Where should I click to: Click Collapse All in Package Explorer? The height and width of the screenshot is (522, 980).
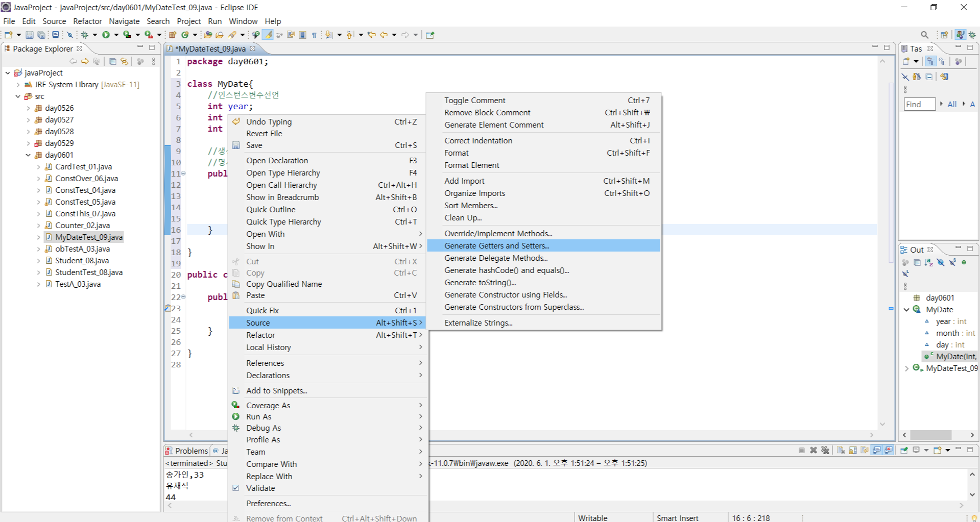pyautogui.click(x=113, y=61)
